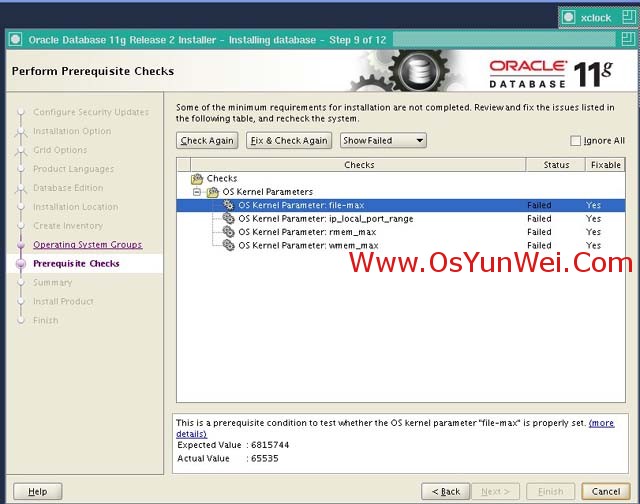Select the Database Edition step
The image size is (640, 504).
click(x=68, y=188)
